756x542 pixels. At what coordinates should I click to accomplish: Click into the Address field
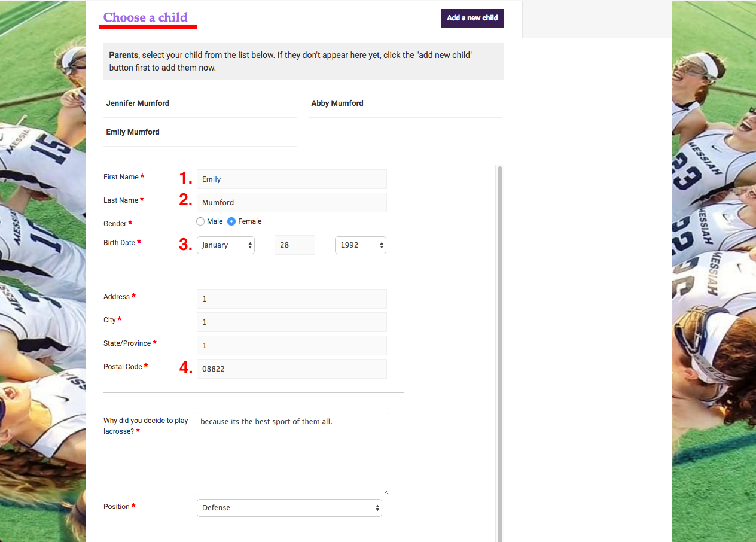[x=291, y=299]
